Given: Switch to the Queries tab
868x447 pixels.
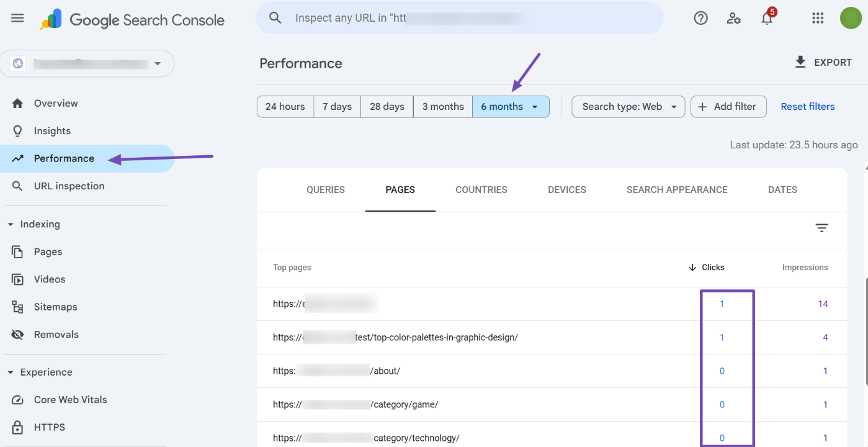Looking at the screenshot, I should [325, 190].
